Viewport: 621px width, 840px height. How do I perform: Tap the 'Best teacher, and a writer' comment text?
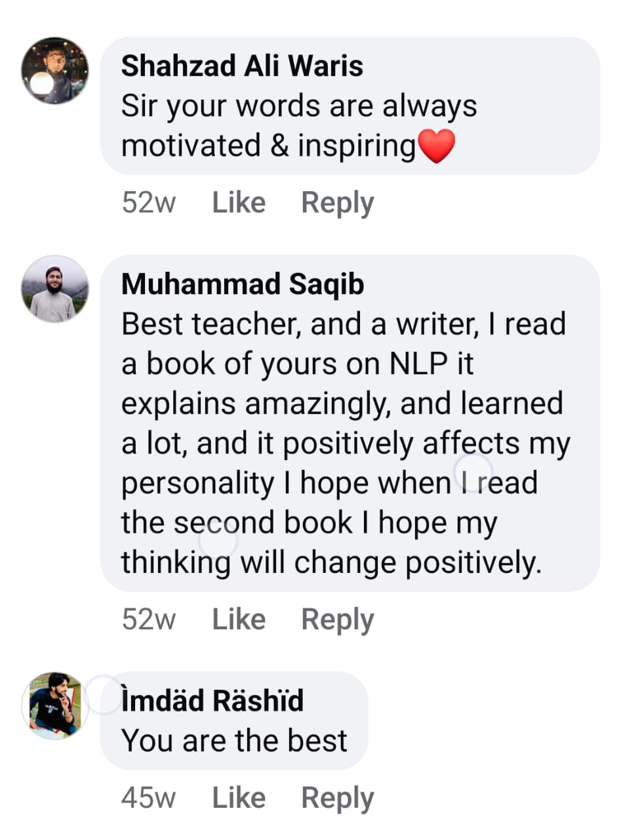pos(346,445)
